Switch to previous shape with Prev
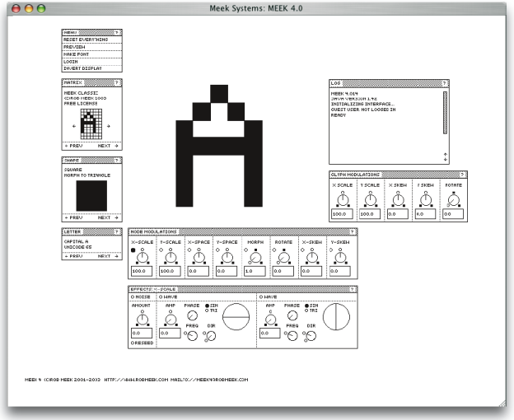The width and height of the screenshot is (514, 420). tap(73, 217)
